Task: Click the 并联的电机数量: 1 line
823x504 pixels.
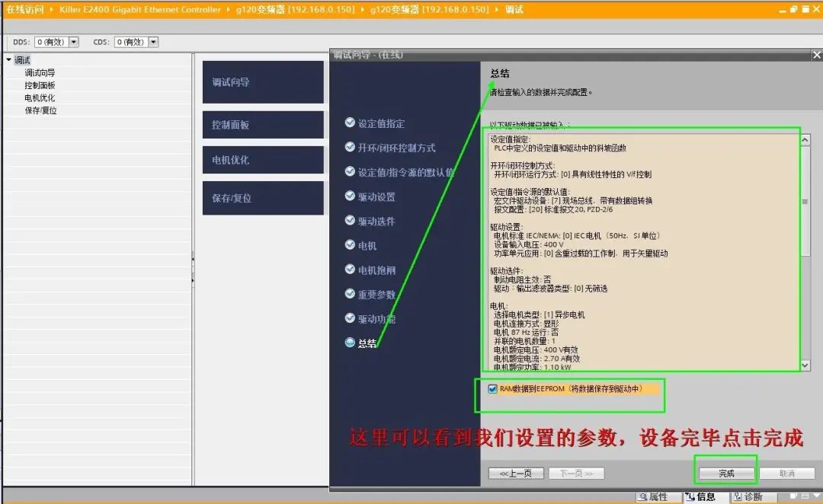Action: [x=524, y=341]
